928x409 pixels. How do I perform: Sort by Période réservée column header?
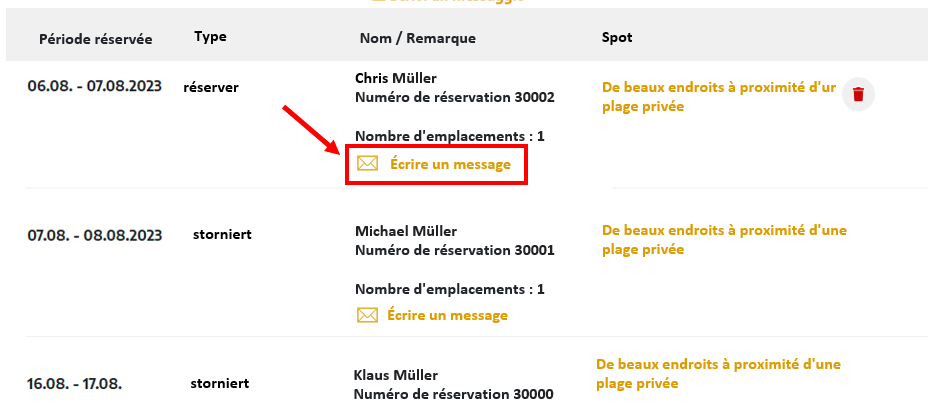coord(96,40)
